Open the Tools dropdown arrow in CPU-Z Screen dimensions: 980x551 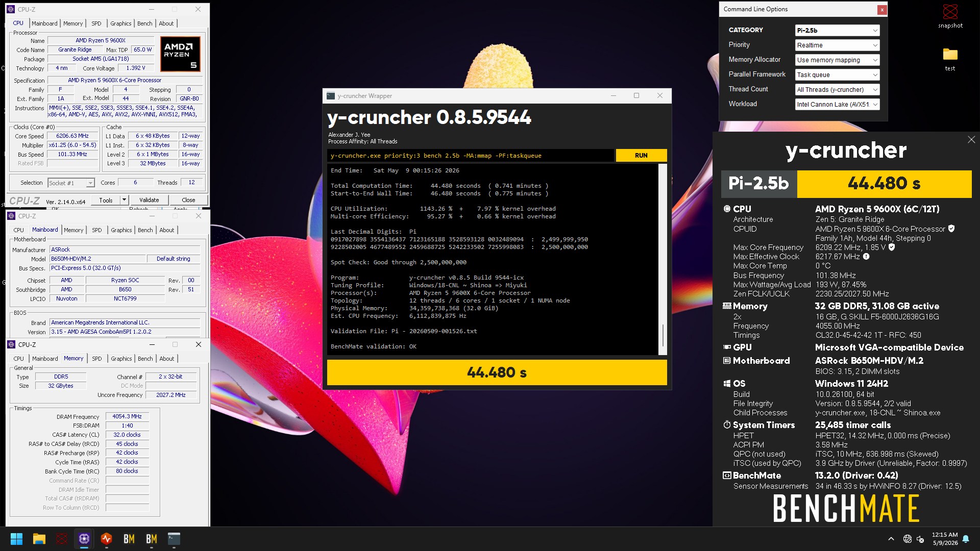pyautogui.click(x=124, y=200)
